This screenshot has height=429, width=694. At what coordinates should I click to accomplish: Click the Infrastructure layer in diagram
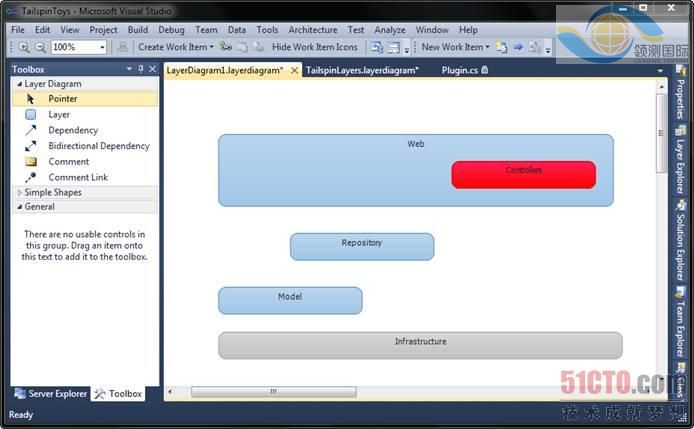420,345
